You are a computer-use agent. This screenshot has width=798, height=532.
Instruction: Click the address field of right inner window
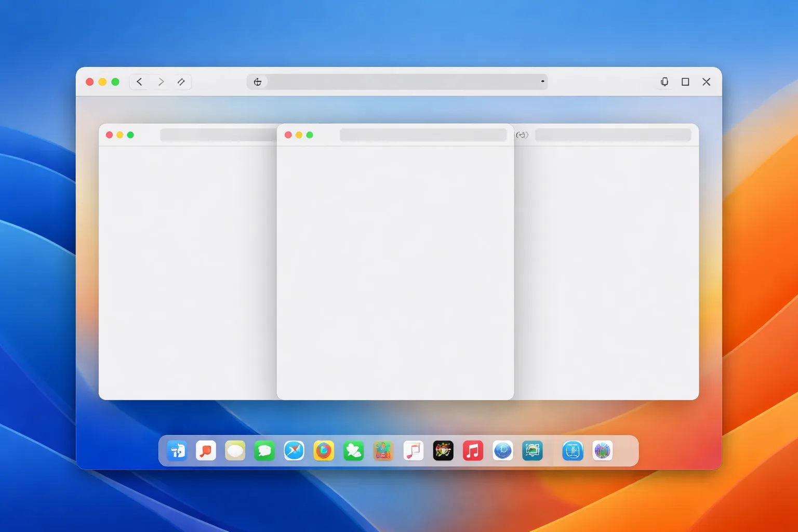pos(613,135)
